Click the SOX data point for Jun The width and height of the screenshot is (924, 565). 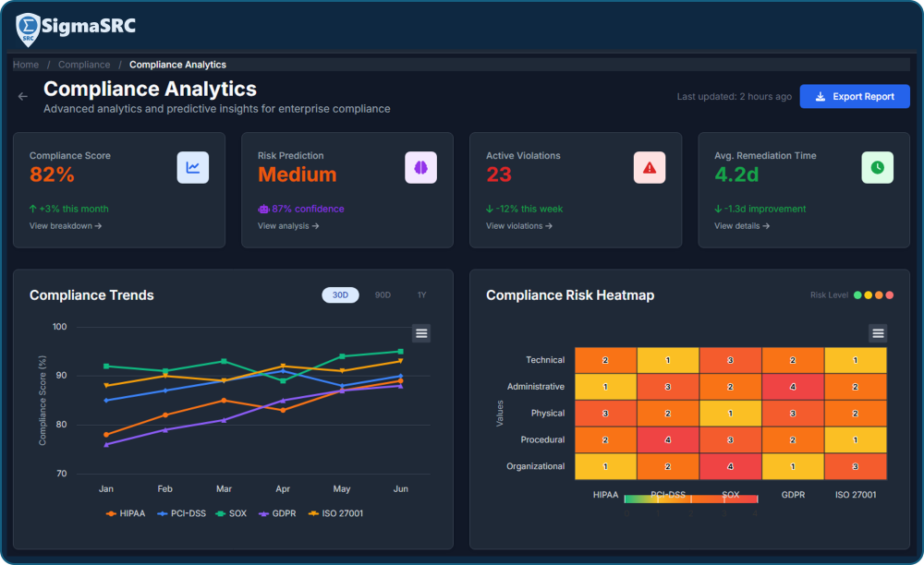click(401, 352)
